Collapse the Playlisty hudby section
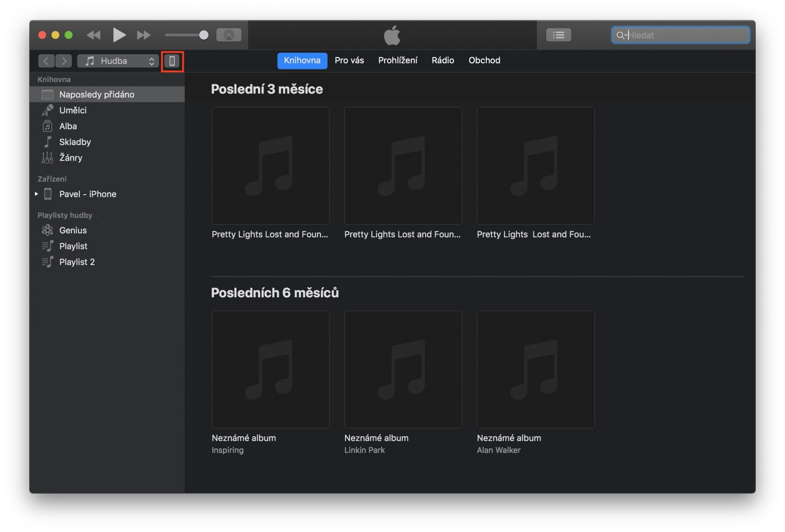785x532 pixels. tap(97, 215)
